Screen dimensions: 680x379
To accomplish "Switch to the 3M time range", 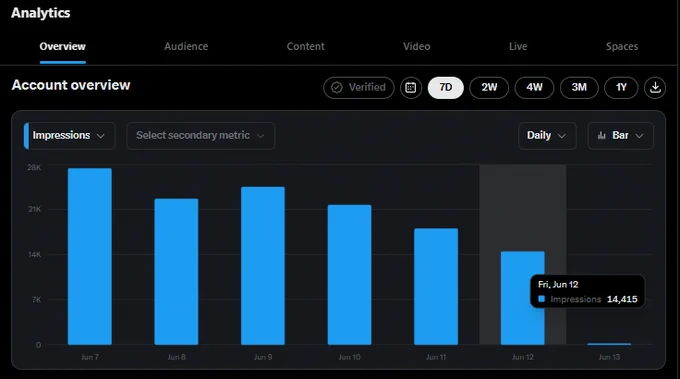I will 579,88.
